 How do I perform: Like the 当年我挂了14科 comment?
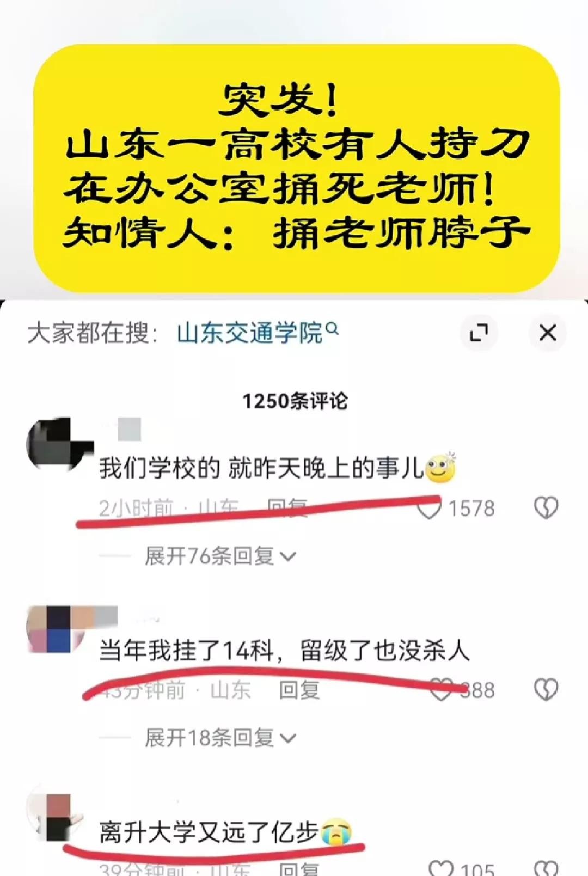(441, 690)
